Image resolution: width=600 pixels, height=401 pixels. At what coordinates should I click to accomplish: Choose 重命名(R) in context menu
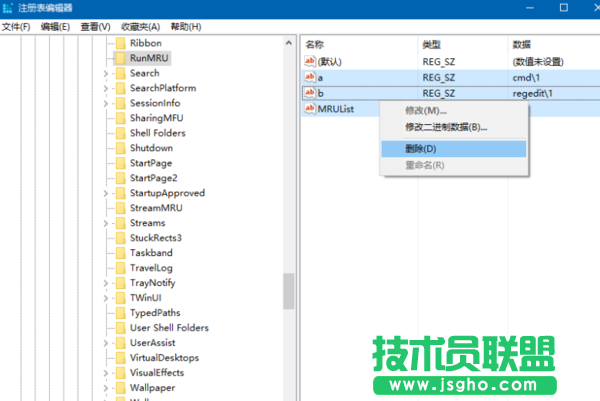point(454,165)
